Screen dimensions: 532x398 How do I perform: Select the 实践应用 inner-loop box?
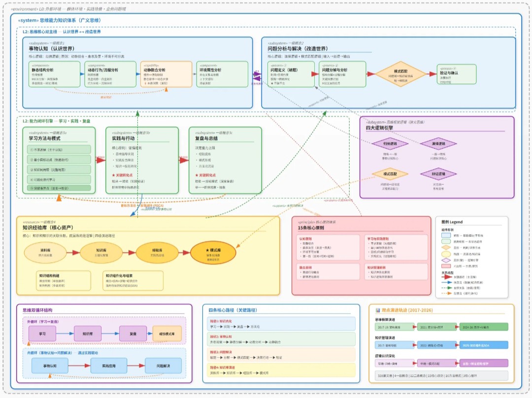[x=108, y=366]
